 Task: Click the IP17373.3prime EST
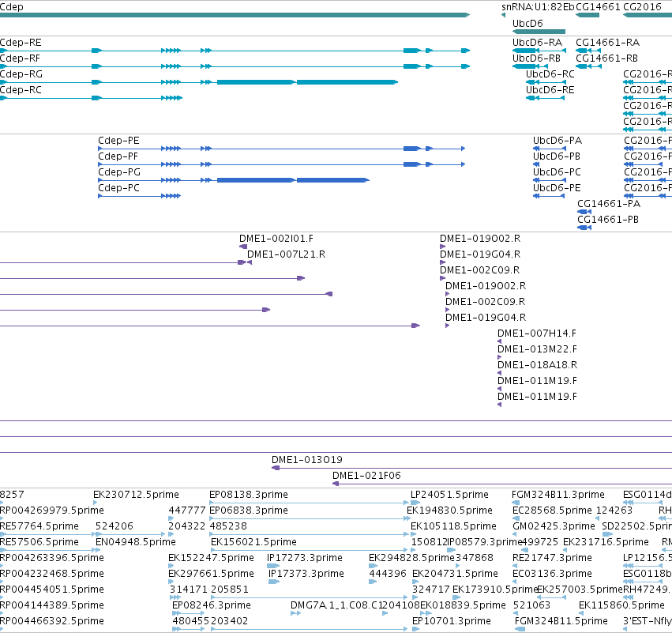coord(306,574)
